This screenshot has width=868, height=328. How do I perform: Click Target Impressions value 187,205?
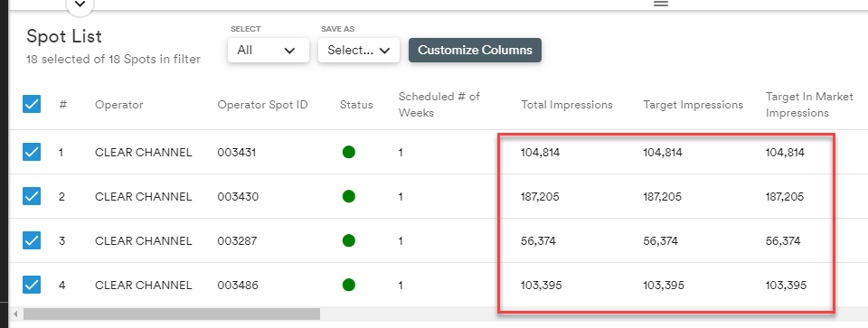(x=662, y=197)
